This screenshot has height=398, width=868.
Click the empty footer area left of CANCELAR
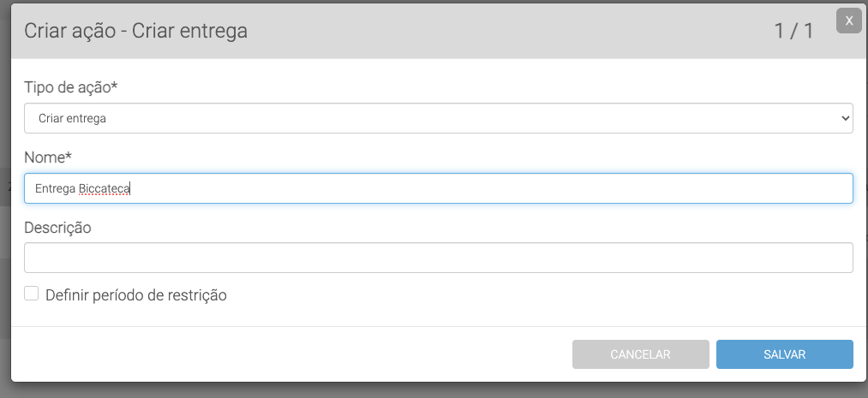click(291, 353)
